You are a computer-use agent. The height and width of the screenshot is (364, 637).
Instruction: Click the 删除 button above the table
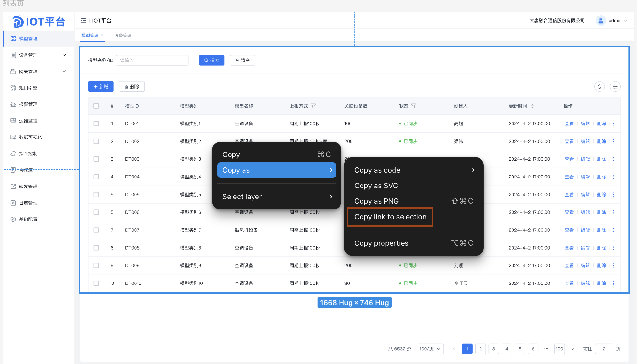point(132,87)
